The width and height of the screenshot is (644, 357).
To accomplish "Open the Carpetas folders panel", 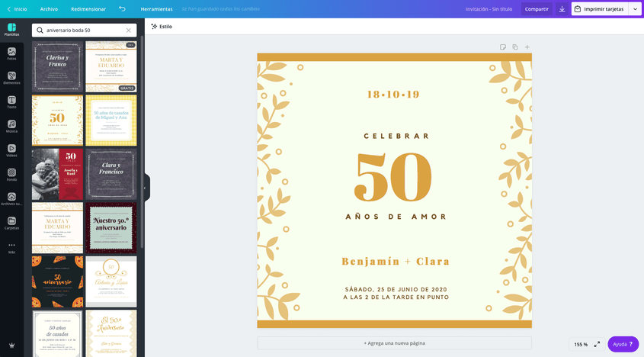I will [11, 223].
